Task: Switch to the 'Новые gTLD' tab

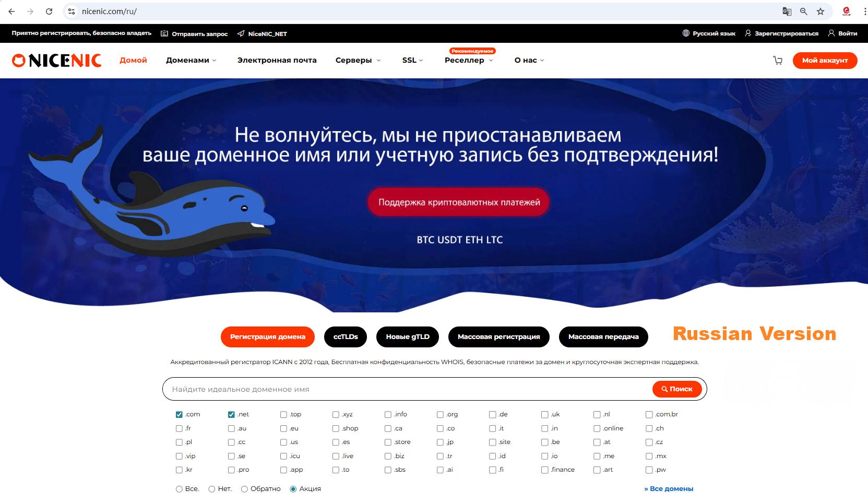Action: tap(407, 336)
